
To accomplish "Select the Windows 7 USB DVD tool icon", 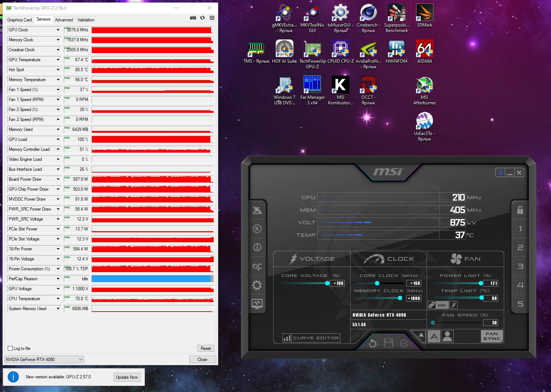I will click(x=284, y=90).
